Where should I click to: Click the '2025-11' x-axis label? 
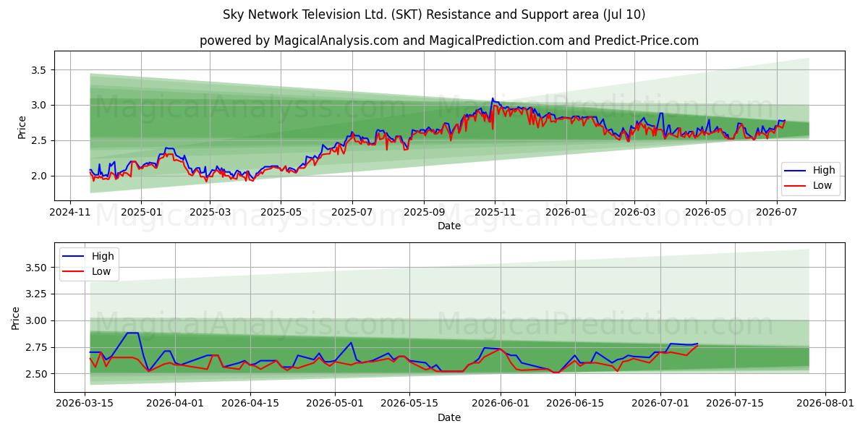(495, 213)
